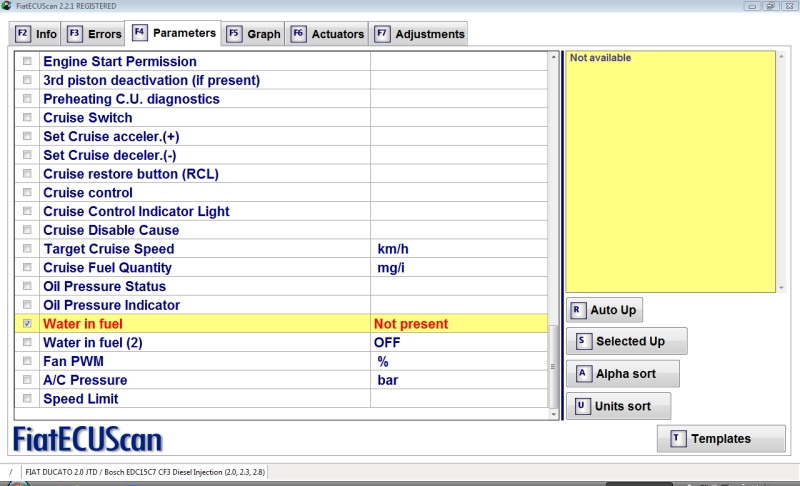Image resolution: width=800 pixels, height=486 pixels.
Task: Click the U key icon of Units sort
Action: click(x=582, y=406)
